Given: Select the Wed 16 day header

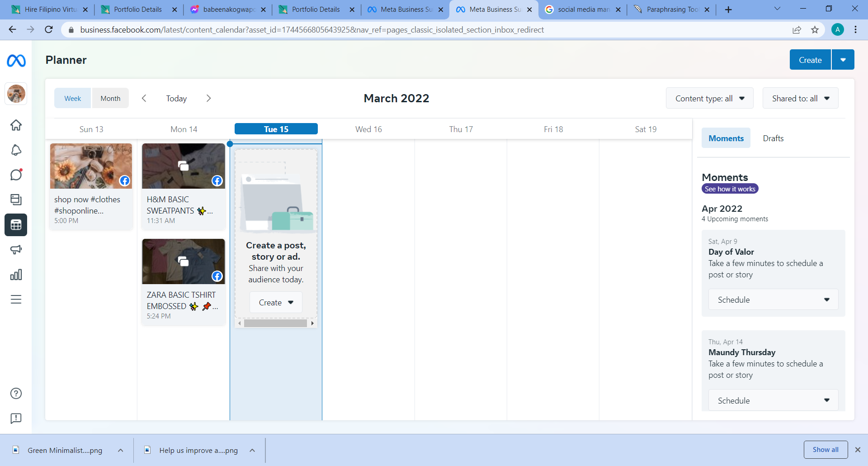Looking at the screenshot, I should (x=368, y=129).
